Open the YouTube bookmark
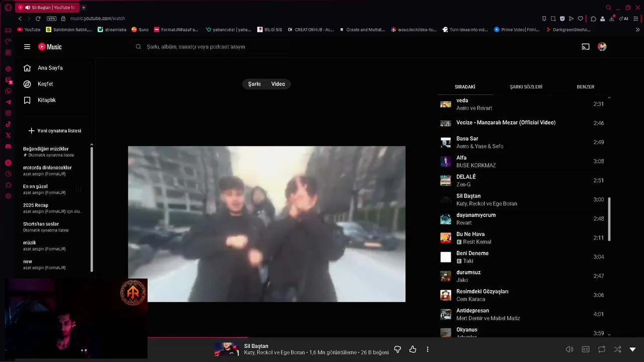Screen dimensions: 644x362 click(29, 30)
